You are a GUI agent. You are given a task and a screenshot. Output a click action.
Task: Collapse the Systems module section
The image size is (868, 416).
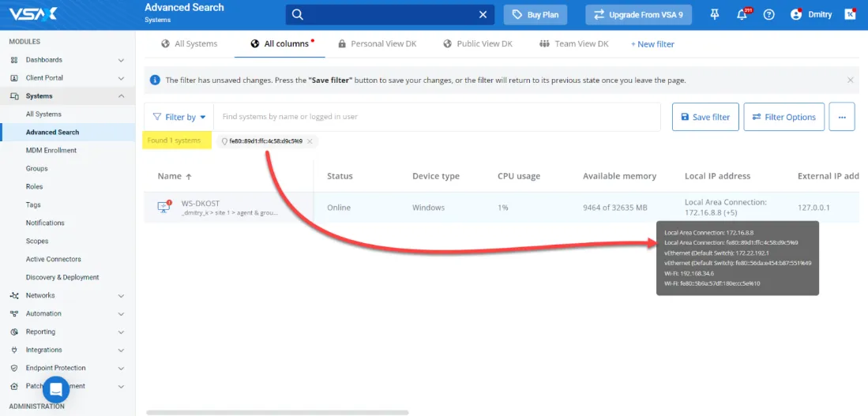[121, 96]
